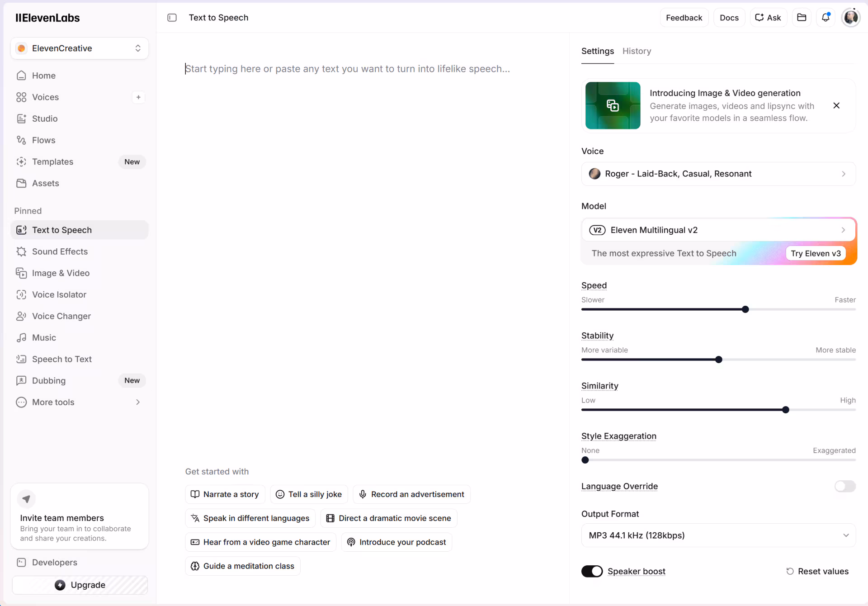Screen dimensions: 868x606
Task: Click the Voices icon in sidebar
Action: coord(21,97)
